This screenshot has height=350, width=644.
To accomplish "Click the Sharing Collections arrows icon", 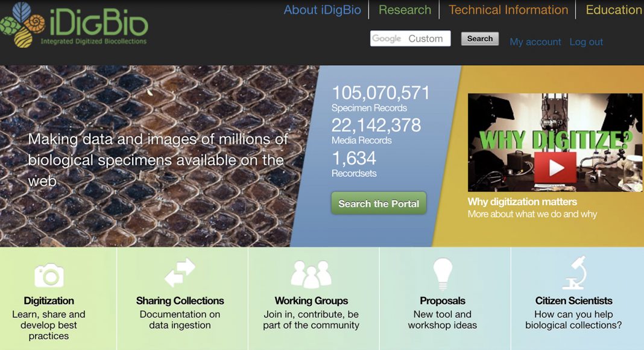I will tap(180, 272).
